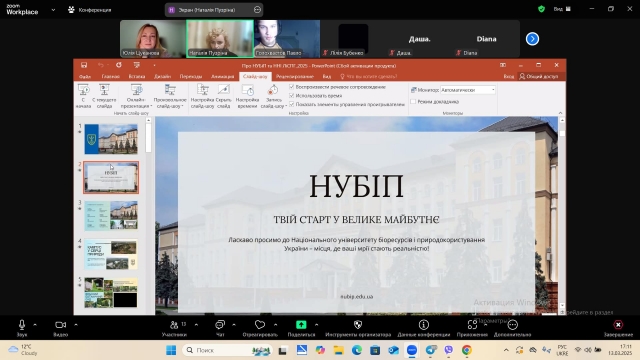This screenshot has height=360, width=640.
Task: Open Google Chrome from the taskbar
Action: (467, 350)
